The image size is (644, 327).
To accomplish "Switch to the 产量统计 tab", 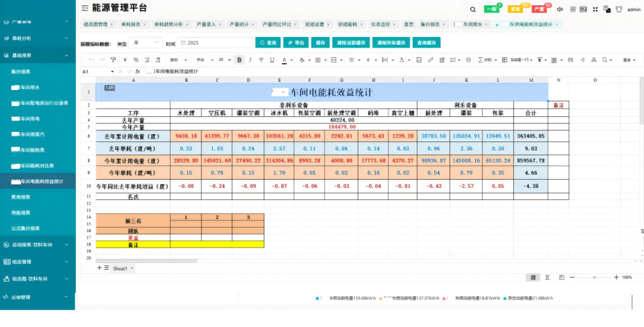I will pyautogui.click(x=241, y=24).
